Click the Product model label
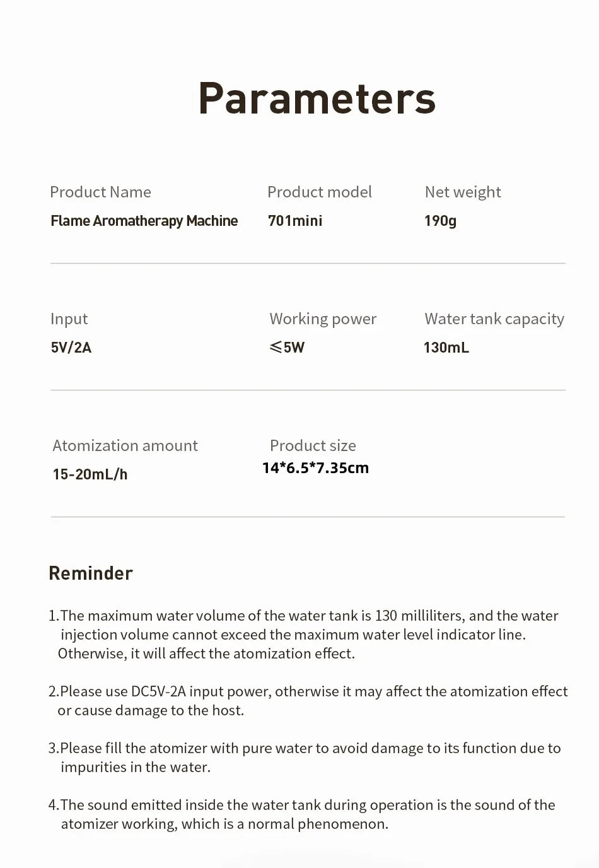Viewport: 599px width, 868px height. point(319,192)
